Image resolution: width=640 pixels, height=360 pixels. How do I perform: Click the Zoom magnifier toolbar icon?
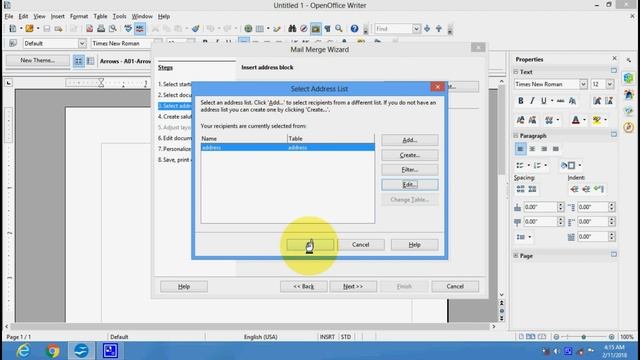(339, 29)
